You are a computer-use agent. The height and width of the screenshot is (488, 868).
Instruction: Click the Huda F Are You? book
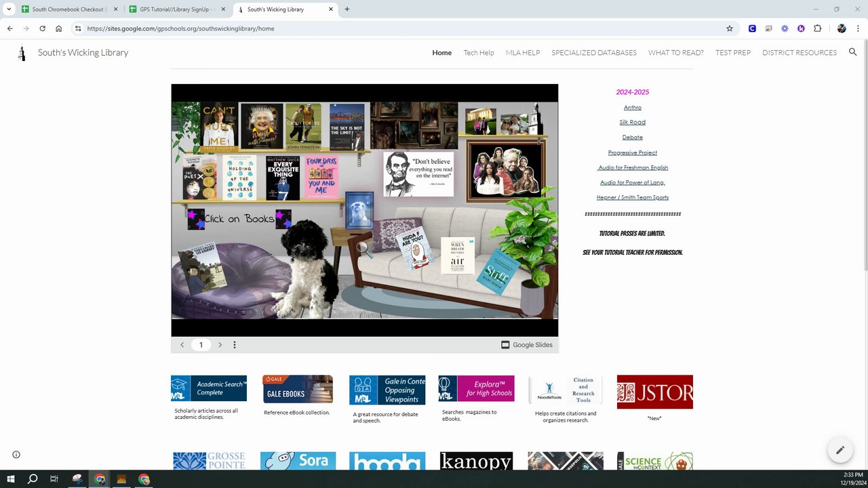414,248
